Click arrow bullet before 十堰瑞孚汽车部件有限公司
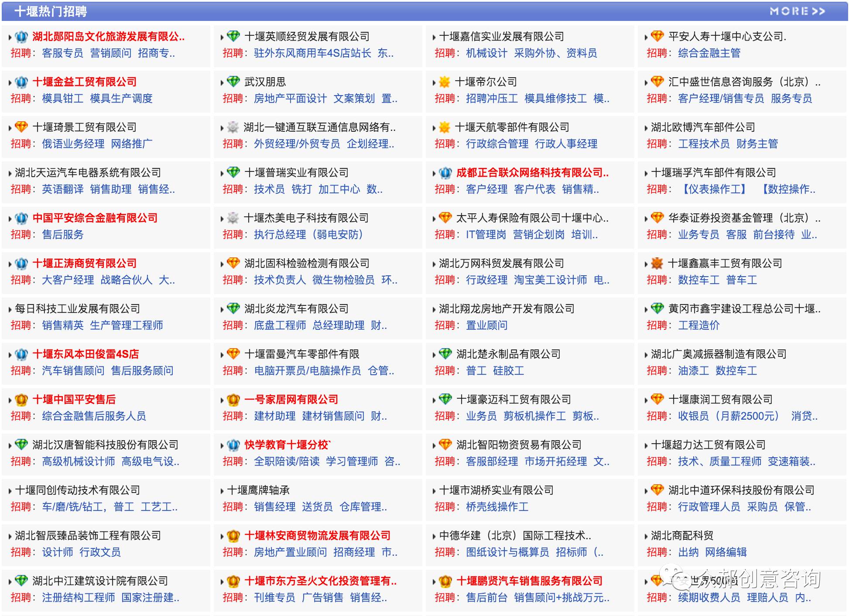Screen dimensions: 849x616 pos(646,174)
